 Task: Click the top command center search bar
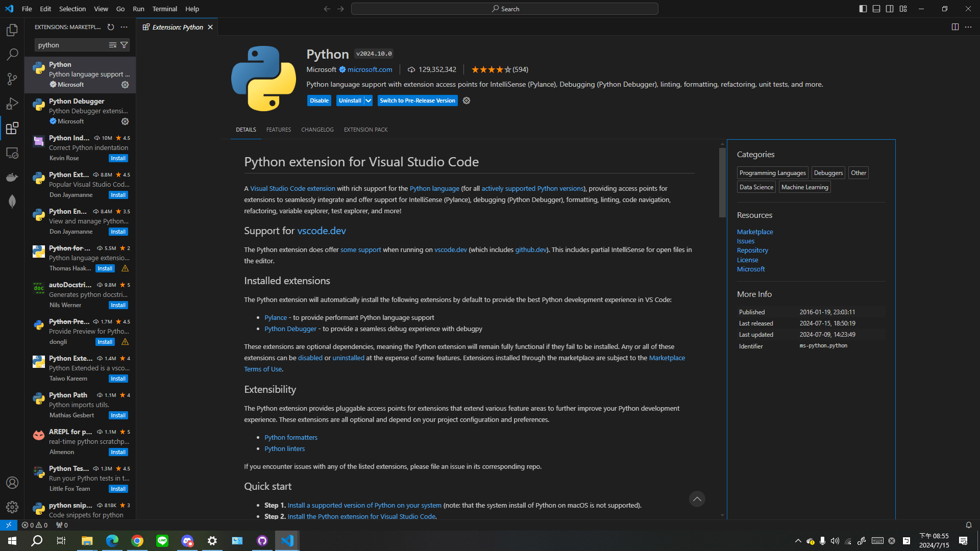tap(505, 9)
